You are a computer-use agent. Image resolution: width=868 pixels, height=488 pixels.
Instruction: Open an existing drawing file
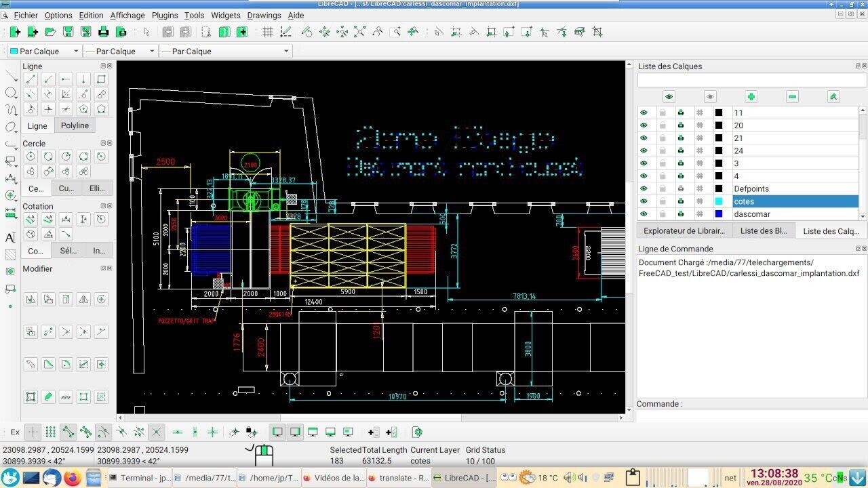pyautogui.click(x=50, y=31)
